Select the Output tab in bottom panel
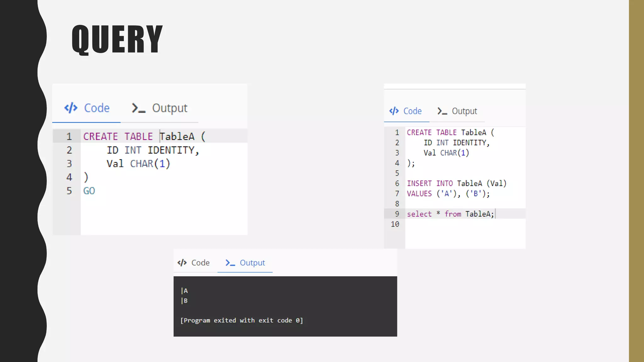644x362 pixels. (252, 263)
